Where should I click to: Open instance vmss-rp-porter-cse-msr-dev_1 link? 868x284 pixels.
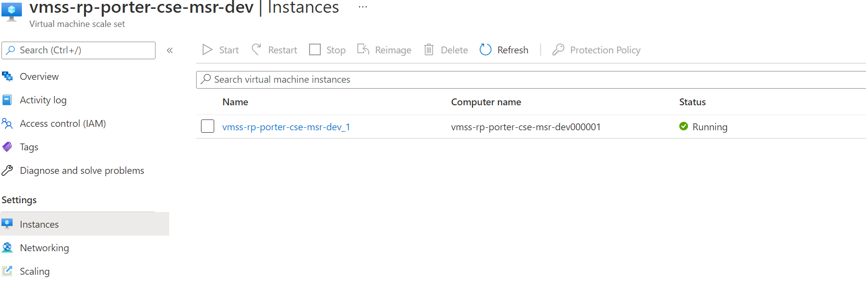pyautogui.click(x=286, y=127)
